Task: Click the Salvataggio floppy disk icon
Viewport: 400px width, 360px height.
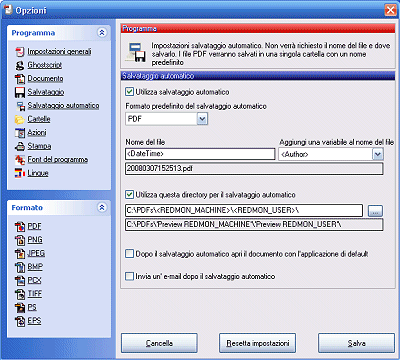Action: tap(20, 92)
